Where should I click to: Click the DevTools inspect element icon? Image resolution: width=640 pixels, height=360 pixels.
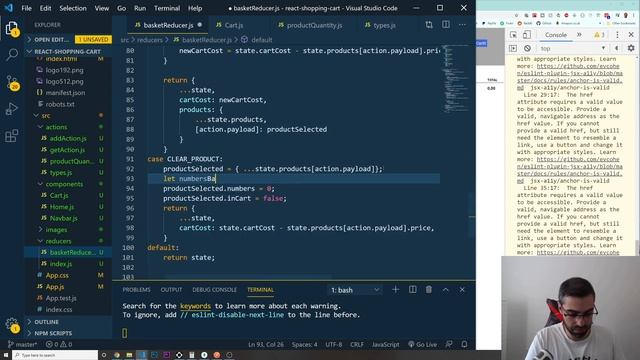(x=513, y=35)
